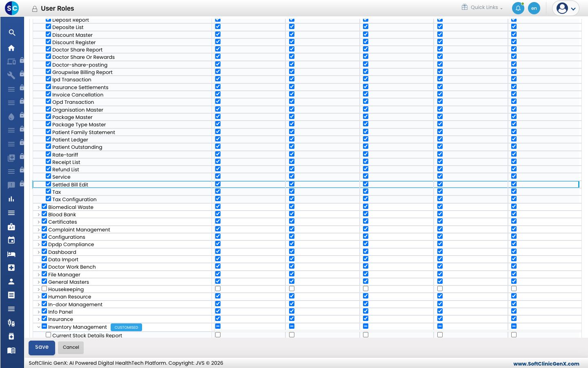This screenshot has height=368, width=588.
Task: Expand the Biomedical Waste node
Action: coord(39,207)
